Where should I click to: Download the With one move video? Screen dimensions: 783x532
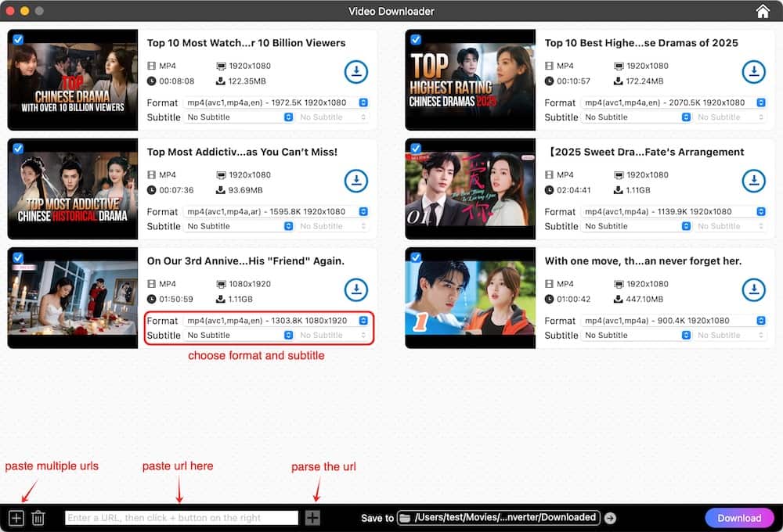click(754, 289)
